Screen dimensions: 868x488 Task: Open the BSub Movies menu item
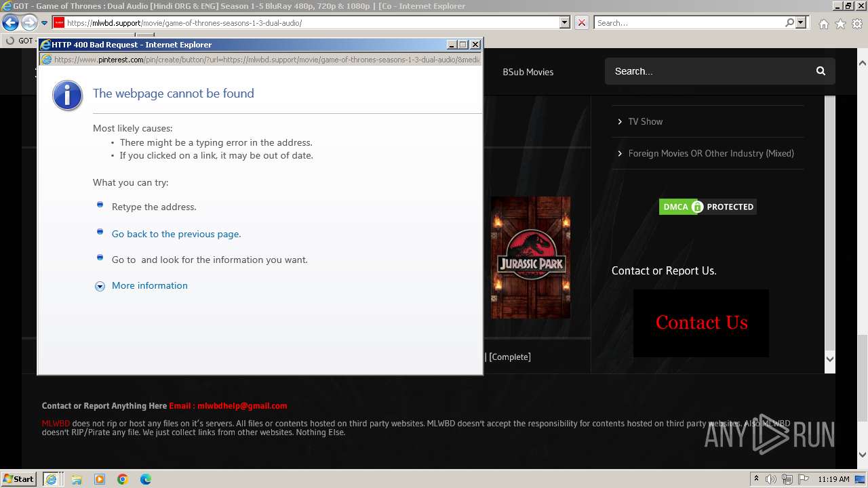528,72
